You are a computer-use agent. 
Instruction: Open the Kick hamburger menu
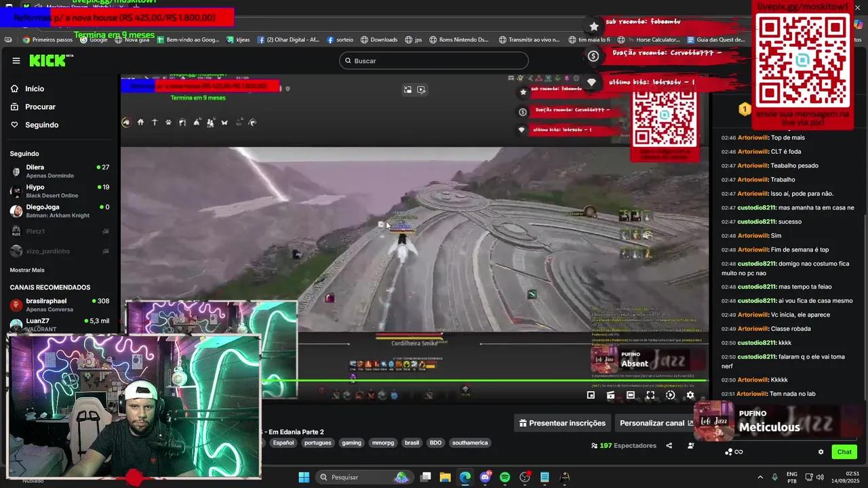[16, 61]
